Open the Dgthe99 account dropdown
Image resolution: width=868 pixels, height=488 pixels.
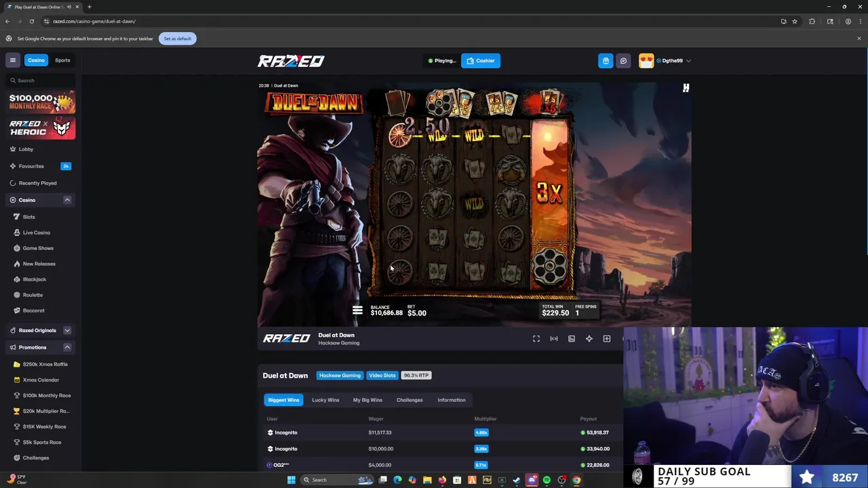pyautogui.click(x=688, y=60)
